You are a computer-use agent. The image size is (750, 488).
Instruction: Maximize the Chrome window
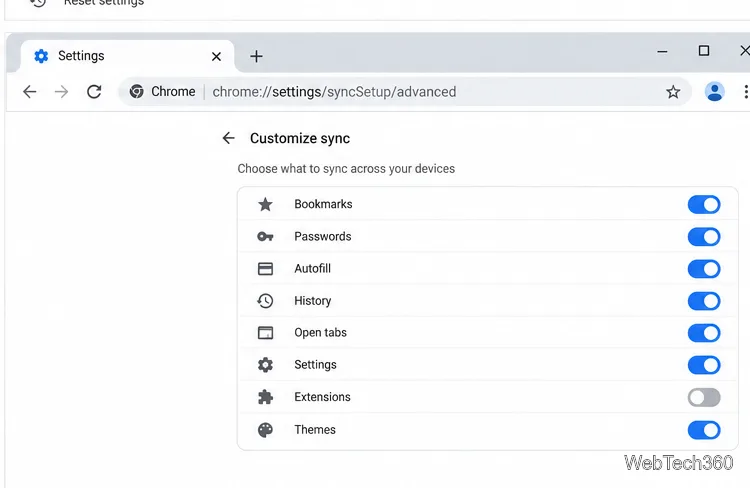pyautogui.click(x=704, y=51)
